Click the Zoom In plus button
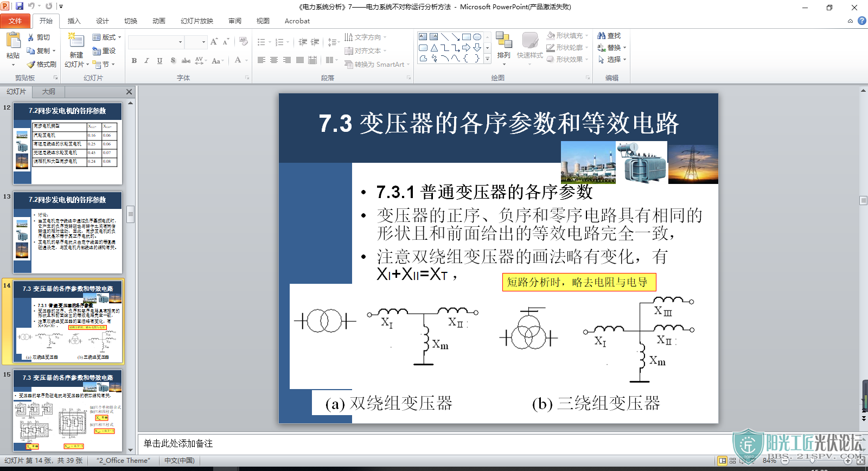Screen dimensions: 868x471 (848, 461)
